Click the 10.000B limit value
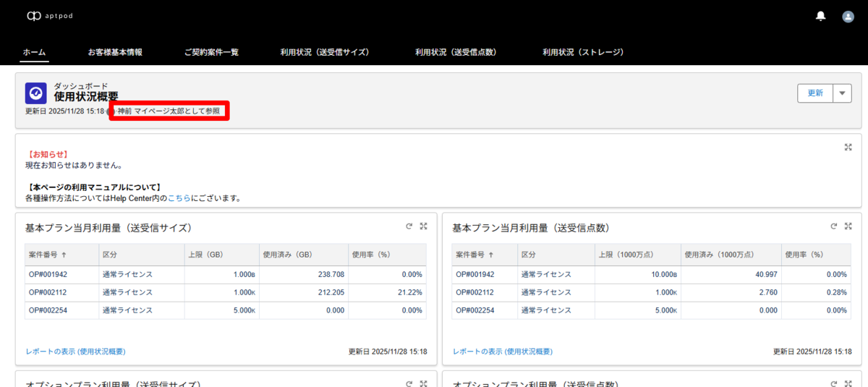 click(x=664, y=275)
